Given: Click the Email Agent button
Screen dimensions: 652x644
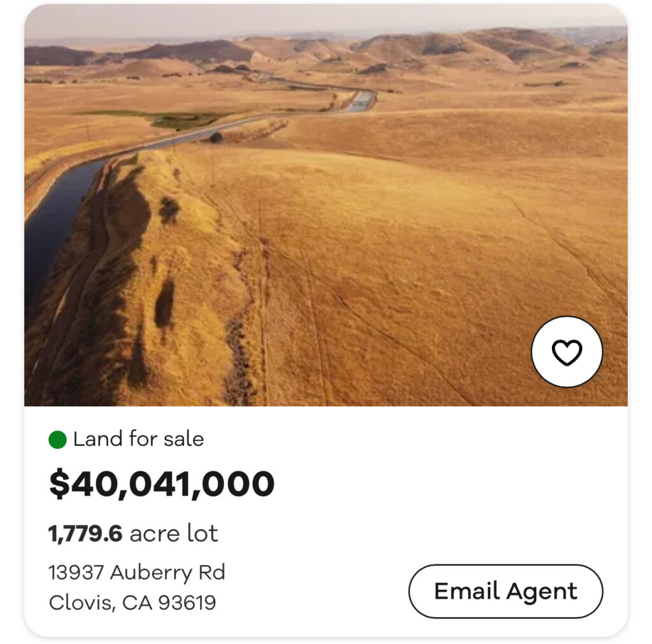Looking at the screenshot, I should [506, 591].
